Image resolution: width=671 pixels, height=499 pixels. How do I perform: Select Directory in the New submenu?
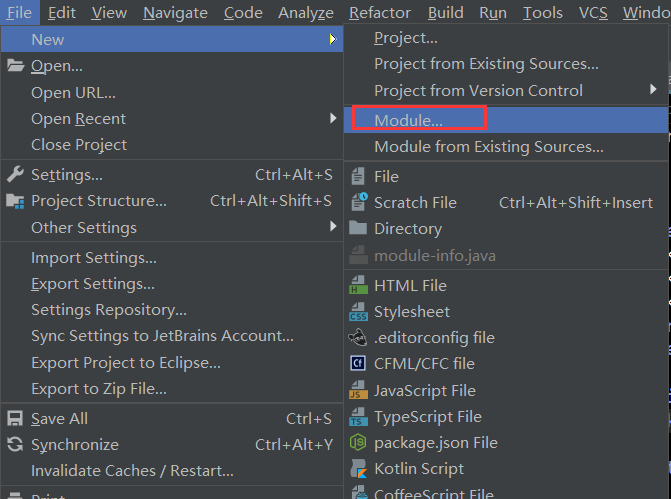click(408, 229)
